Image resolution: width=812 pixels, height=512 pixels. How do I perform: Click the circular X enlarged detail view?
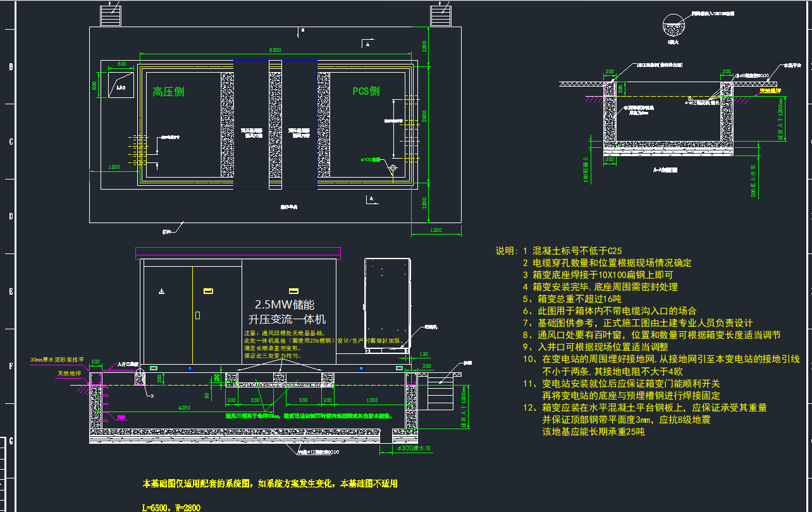point(672,25)
